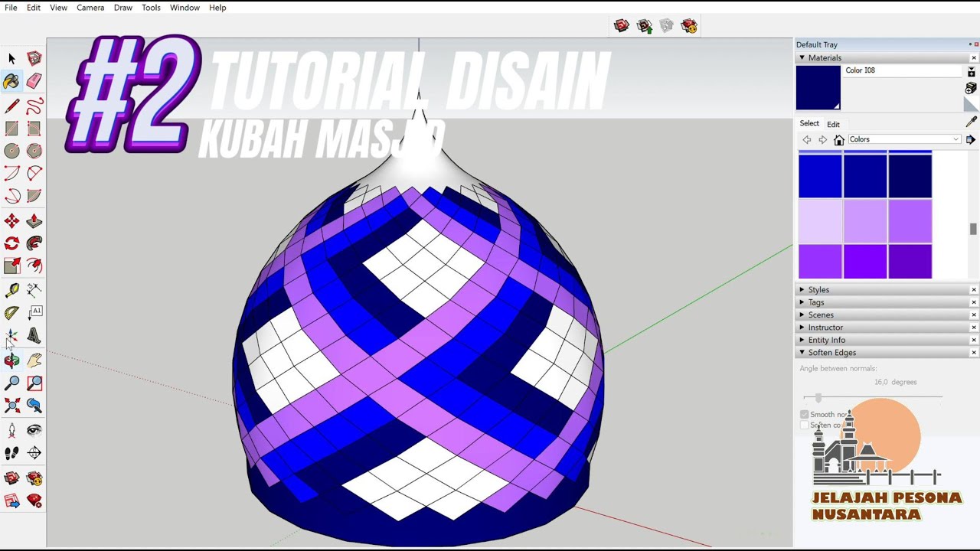Open the Tools menu
This screenshot has height=551, width=980.
click(151, 8)
